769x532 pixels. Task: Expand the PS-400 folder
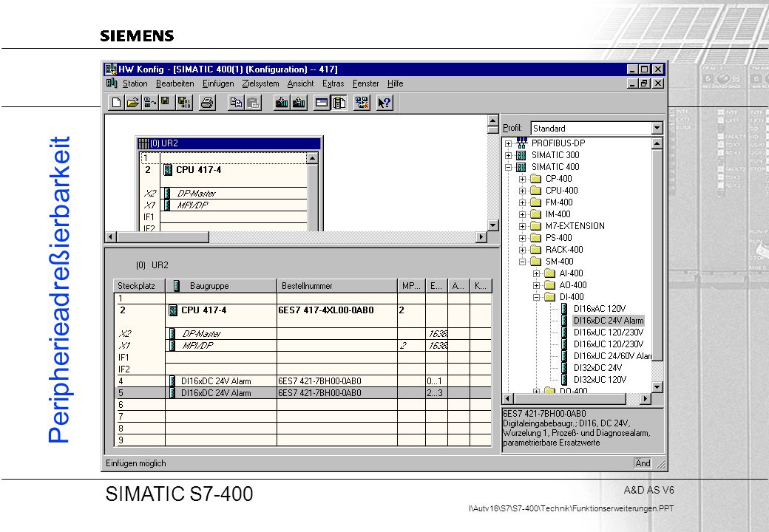coord(522,238)
